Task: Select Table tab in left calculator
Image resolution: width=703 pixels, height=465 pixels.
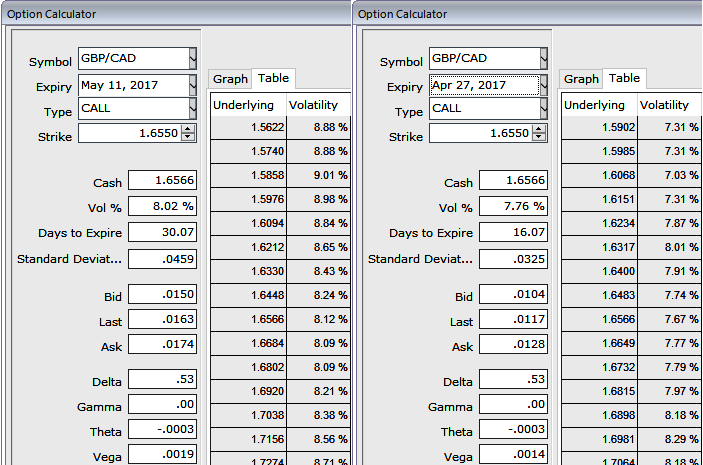Action: click(273, 78)
